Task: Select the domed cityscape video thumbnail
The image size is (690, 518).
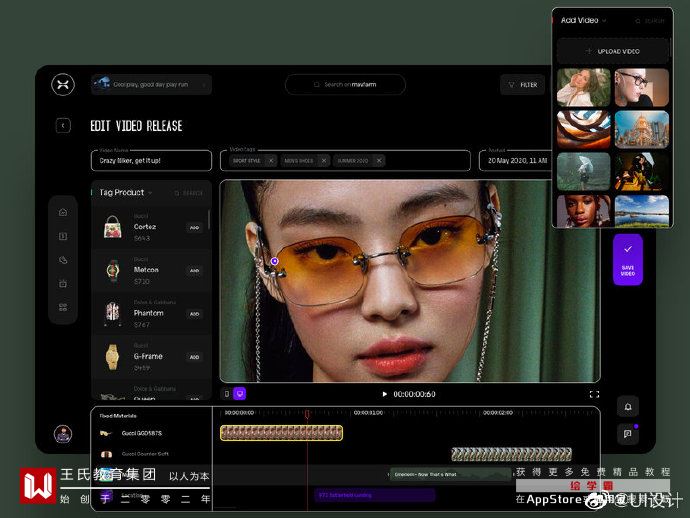Action: click(642, 129)
